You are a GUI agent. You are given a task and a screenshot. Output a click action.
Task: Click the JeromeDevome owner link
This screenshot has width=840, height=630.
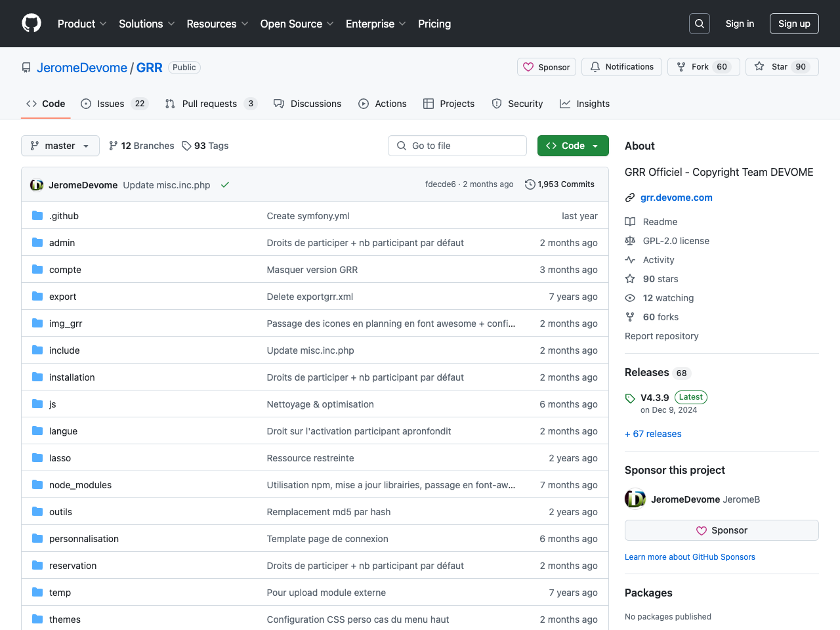click(82, 68)
